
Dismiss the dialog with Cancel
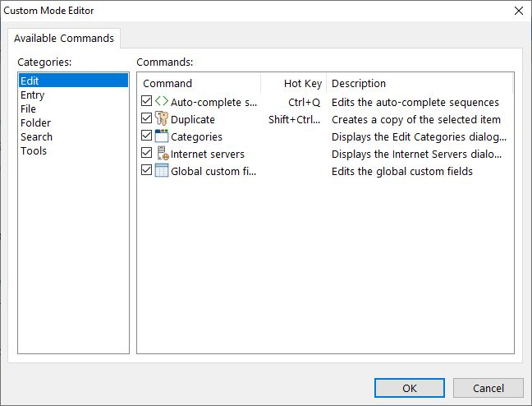488,388
